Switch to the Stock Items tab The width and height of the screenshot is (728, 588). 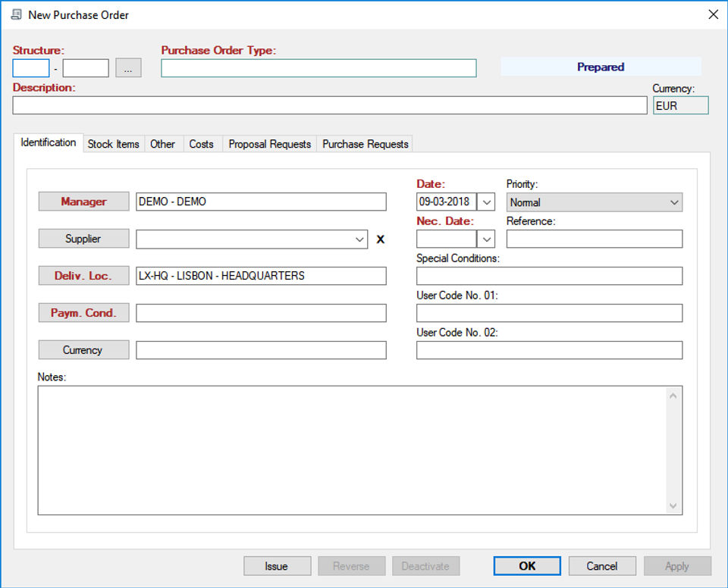point(113,144)
